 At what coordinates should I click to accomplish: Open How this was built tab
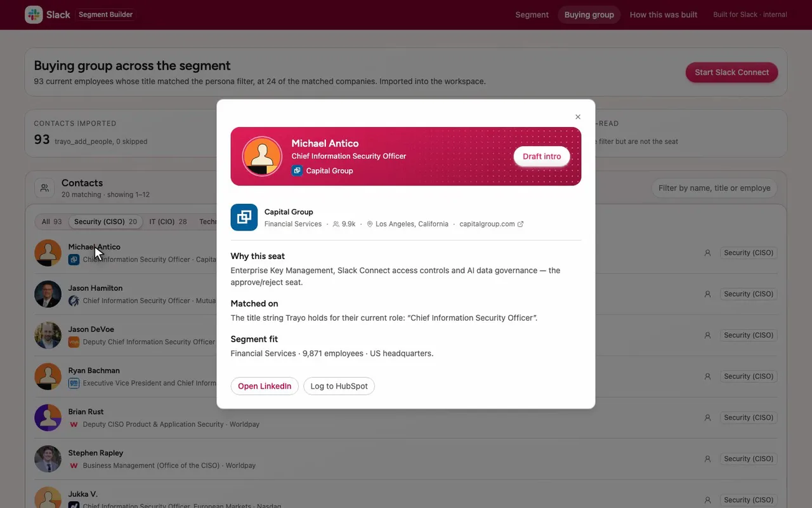(664, 15)
